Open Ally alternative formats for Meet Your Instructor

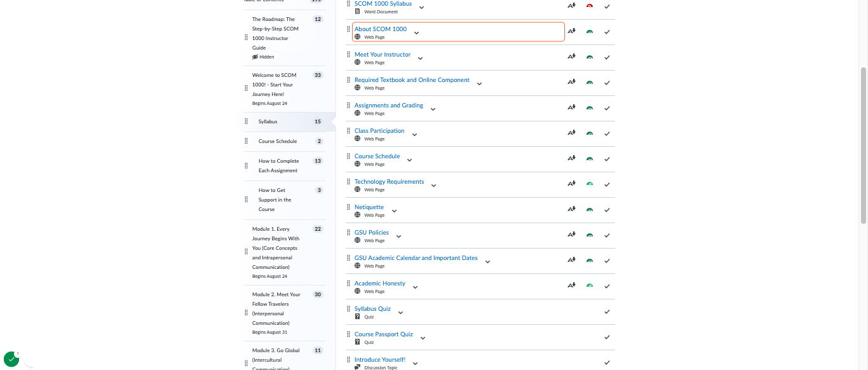571,56
